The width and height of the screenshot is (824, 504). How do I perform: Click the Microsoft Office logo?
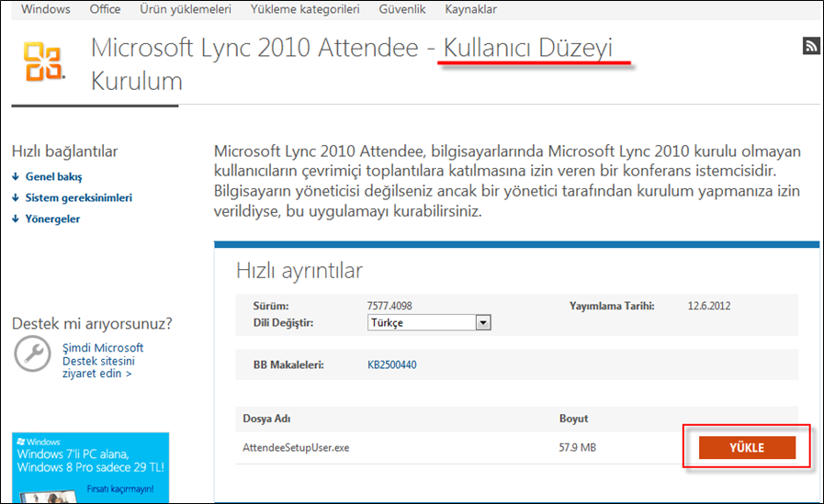44,62
